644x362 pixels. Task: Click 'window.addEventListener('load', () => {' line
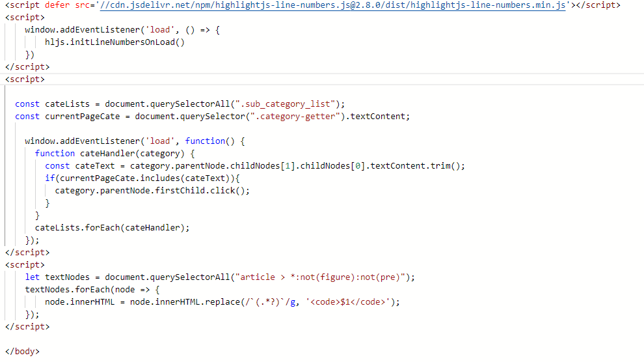pos(122,30)
